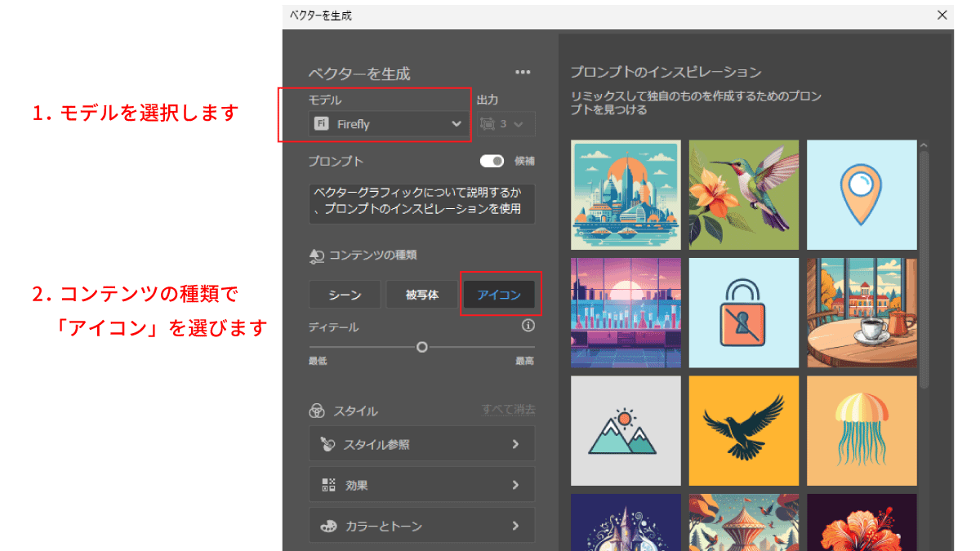Click the ディテール slider handle
Screen dimensions: 980x551
422,347
